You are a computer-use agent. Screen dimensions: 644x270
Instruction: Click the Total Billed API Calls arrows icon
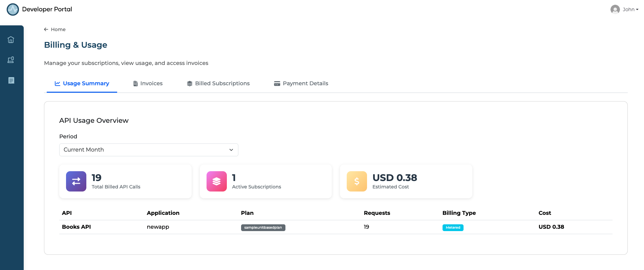tap(76, 181)
